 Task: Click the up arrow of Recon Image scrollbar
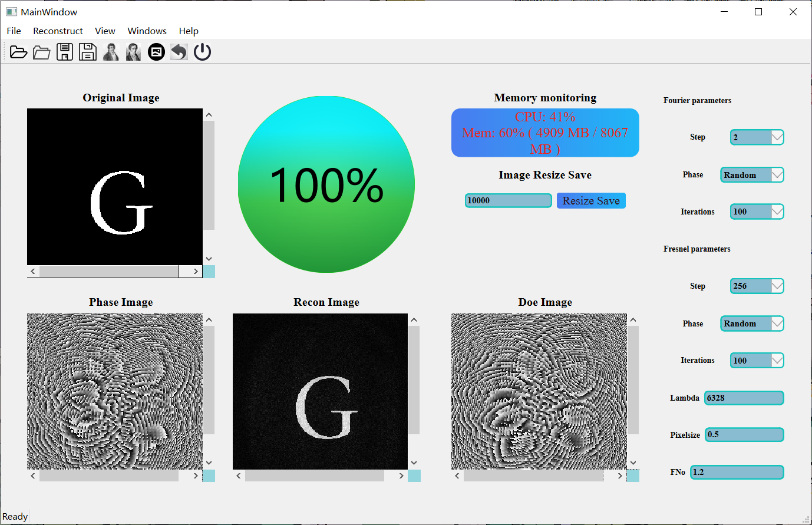click(x=414, y=320)
